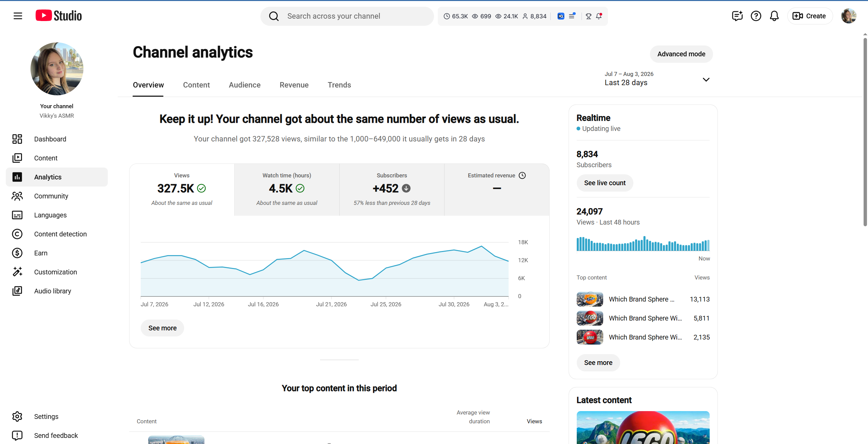Click the Advanced mode button
This screenshot has width=868, height=444.
pos(681,54)
